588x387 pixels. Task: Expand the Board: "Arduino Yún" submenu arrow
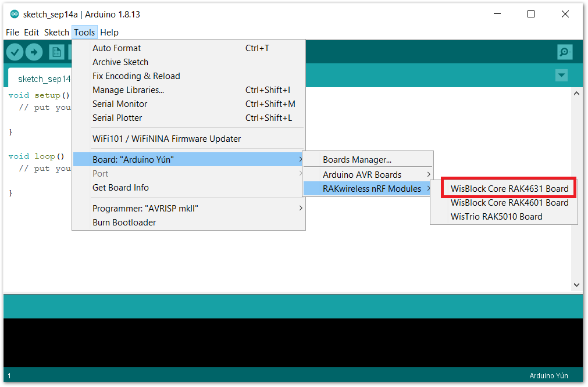[x=300, y=159]
